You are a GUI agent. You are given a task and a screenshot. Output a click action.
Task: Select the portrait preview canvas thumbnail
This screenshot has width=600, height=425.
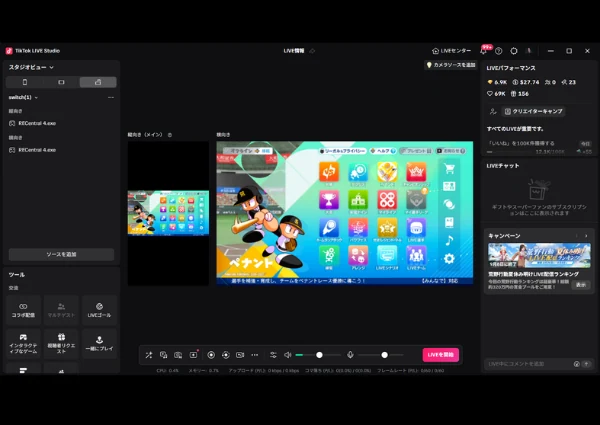click(x=168, y=213)
